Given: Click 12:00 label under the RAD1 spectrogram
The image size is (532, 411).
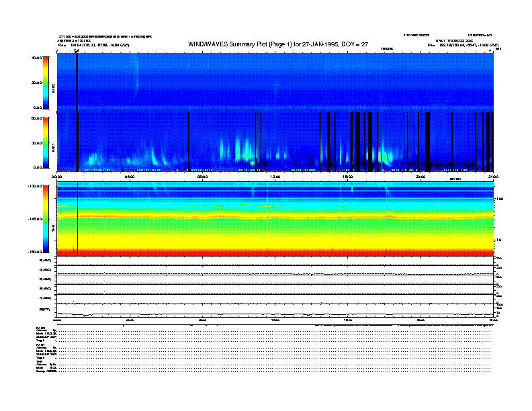Looking at the screenshot, I should 275,177.
